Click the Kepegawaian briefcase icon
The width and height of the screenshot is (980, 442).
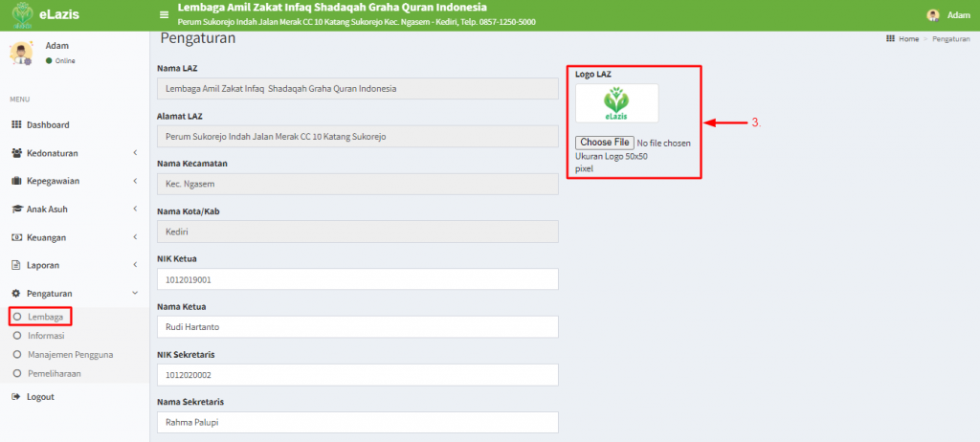tap(17, 182)
